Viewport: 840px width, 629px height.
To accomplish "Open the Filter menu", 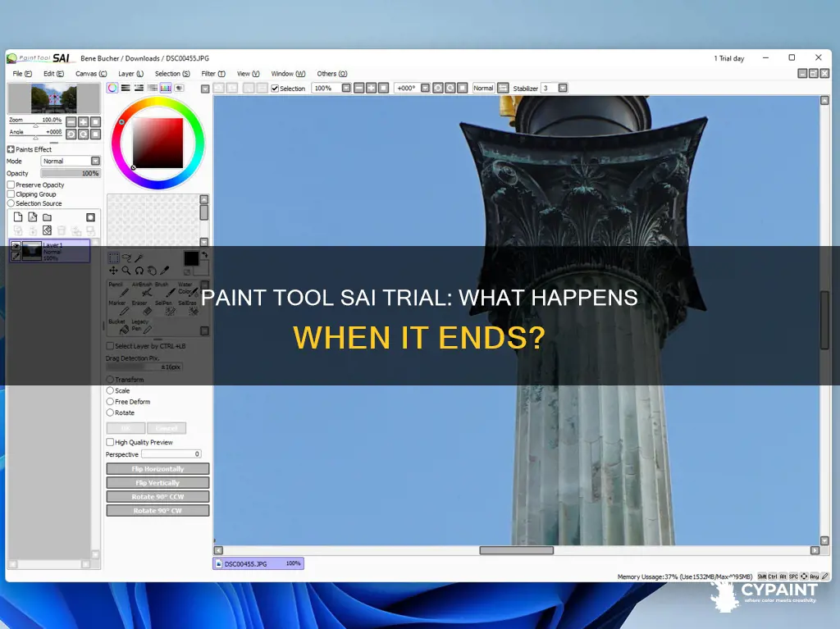I will pos(213,74).
